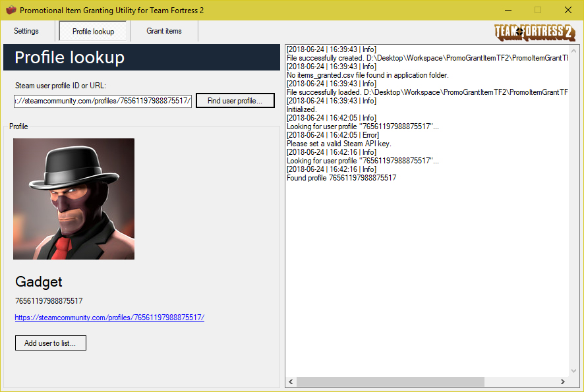Image resolution: width=584 pixels, height=392 pixels.
Task: Switch to the Grant items tab
Action: point(164,31)
